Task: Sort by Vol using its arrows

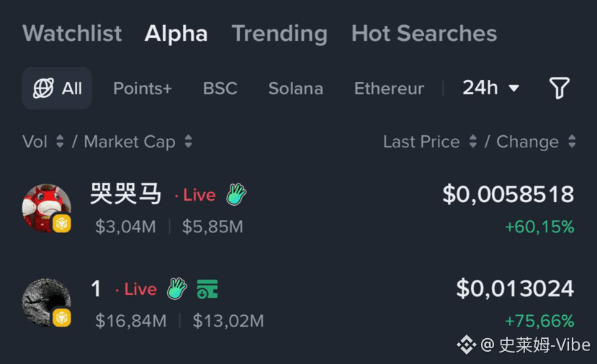Action: pos(60,142)
